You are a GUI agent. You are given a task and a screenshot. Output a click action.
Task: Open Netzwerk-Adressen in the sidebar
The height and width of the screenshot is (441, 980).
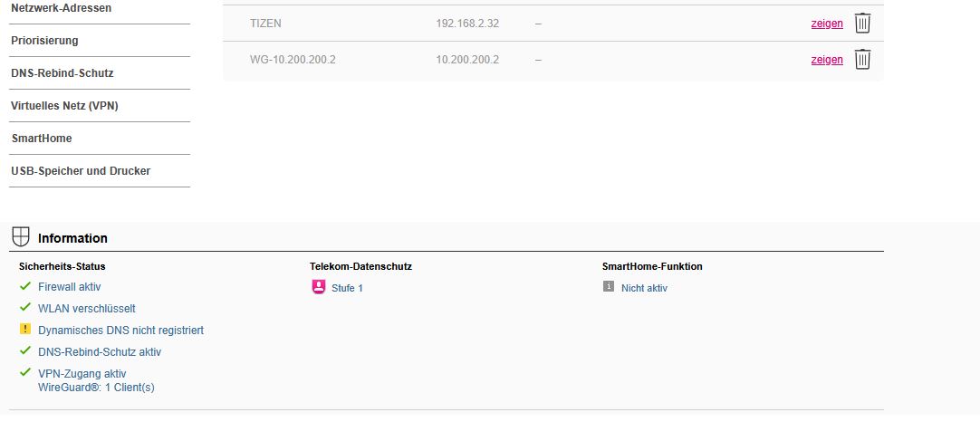coord(62,8)
